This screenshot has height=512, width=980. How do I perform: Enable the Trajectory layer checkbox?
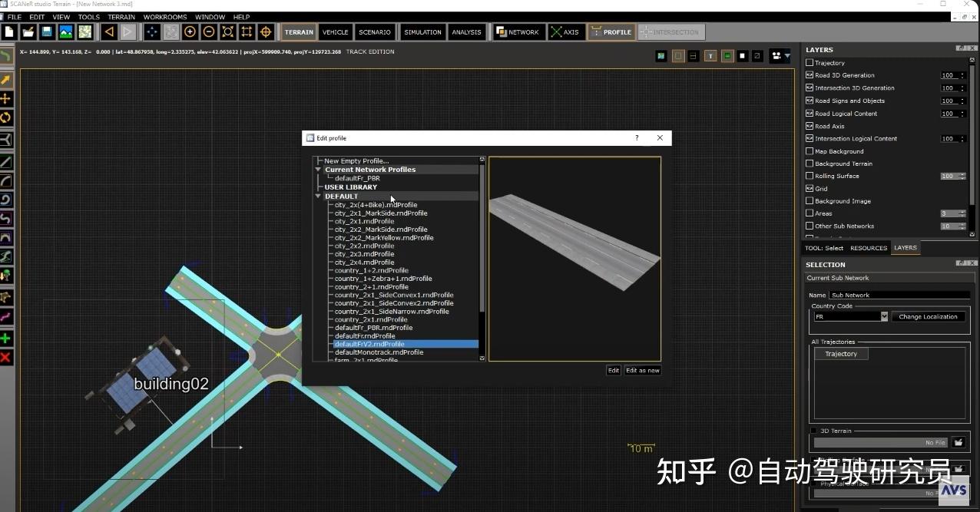(x=809, y=62)
